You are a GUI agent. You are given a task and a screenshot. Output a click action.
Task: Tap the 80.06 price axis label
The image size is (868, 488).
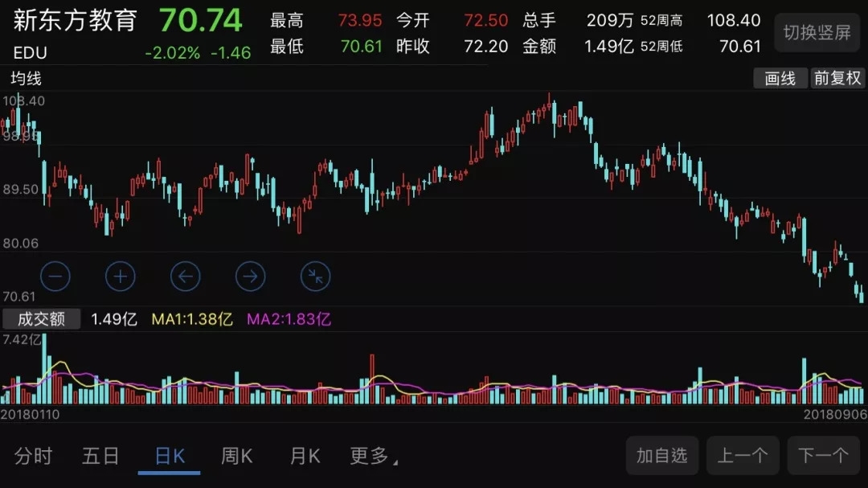pos(20,243)
